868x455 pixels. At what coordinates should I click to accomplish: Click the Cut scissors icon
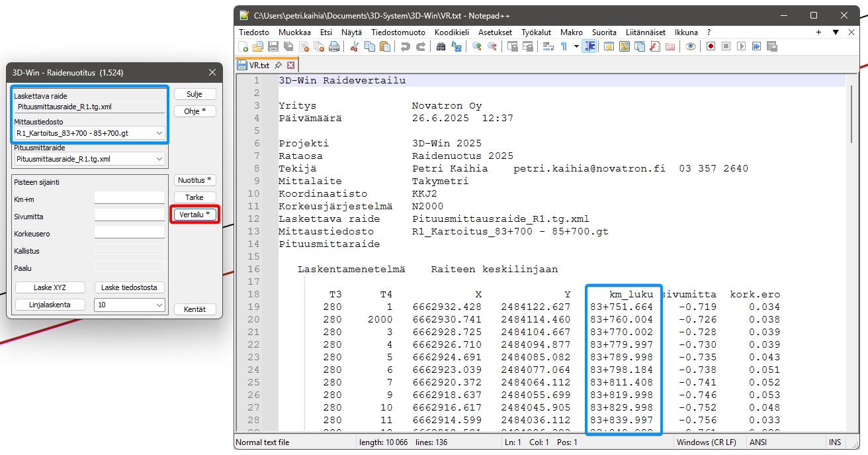355,46
